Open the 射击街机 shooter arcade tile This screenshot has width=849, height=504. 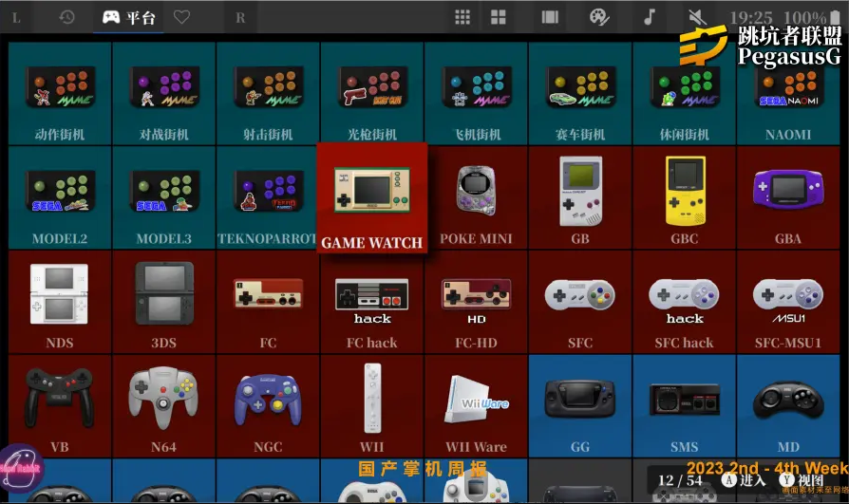268,94
